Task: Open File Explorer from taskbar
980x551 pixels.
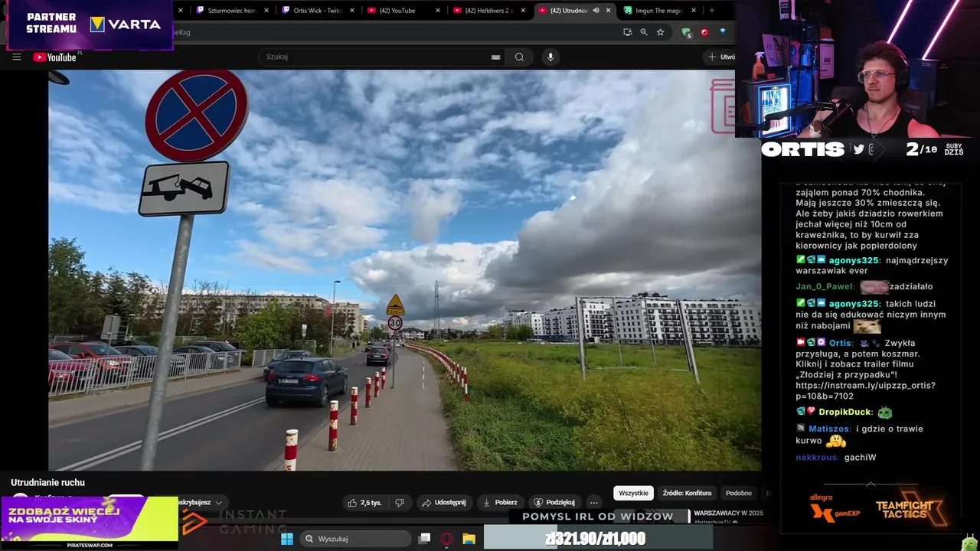Action: [469, 539]
